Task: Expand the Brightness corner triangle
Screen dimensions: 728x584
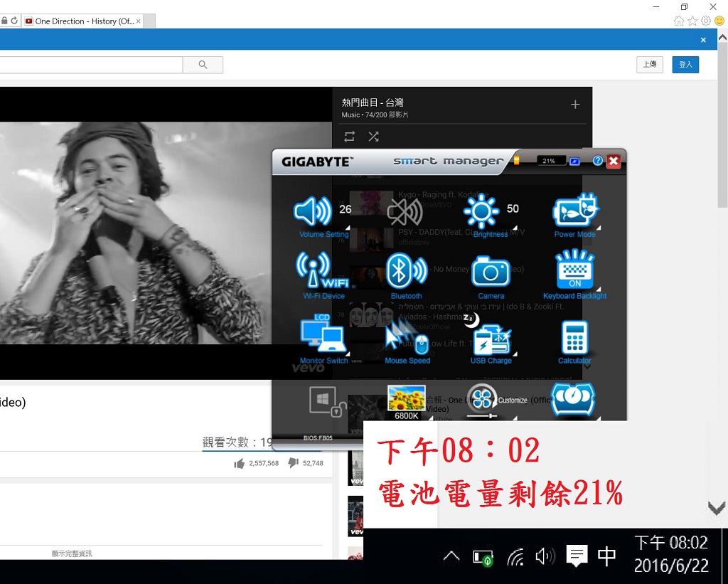Action: point(515,228)
